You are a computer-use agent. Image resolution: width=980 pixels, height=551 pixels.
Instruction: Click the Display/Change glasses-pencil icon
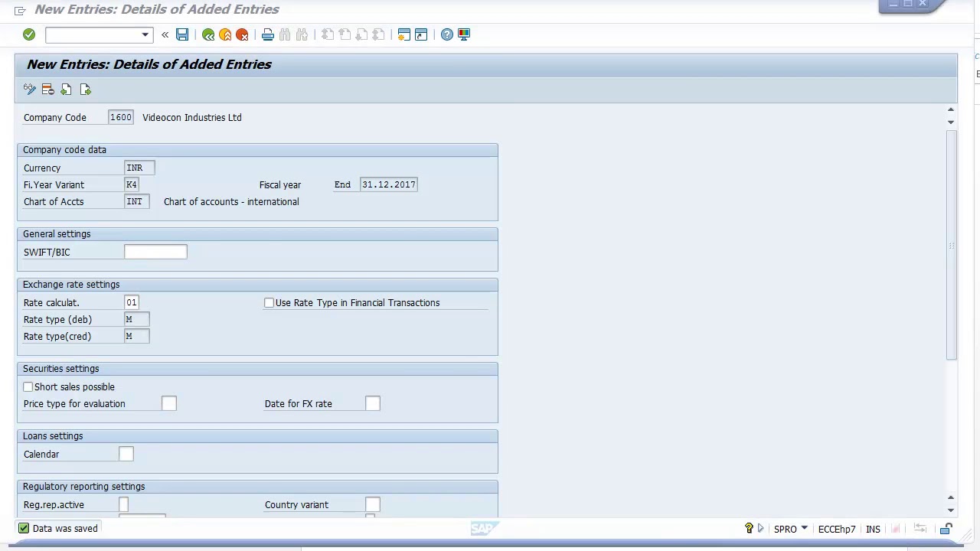pyautogui.click(x=29, y=90)
